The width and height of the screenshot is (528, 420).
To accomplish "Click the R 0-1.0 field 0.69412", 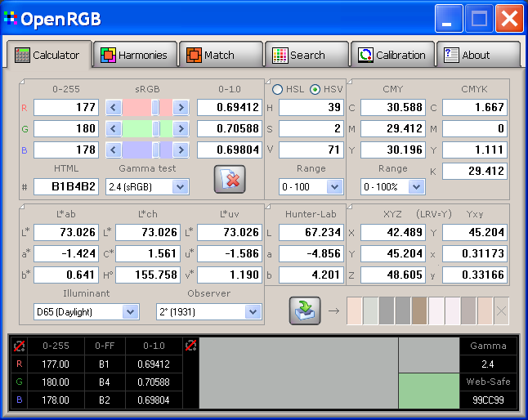I will coord(230,107).
